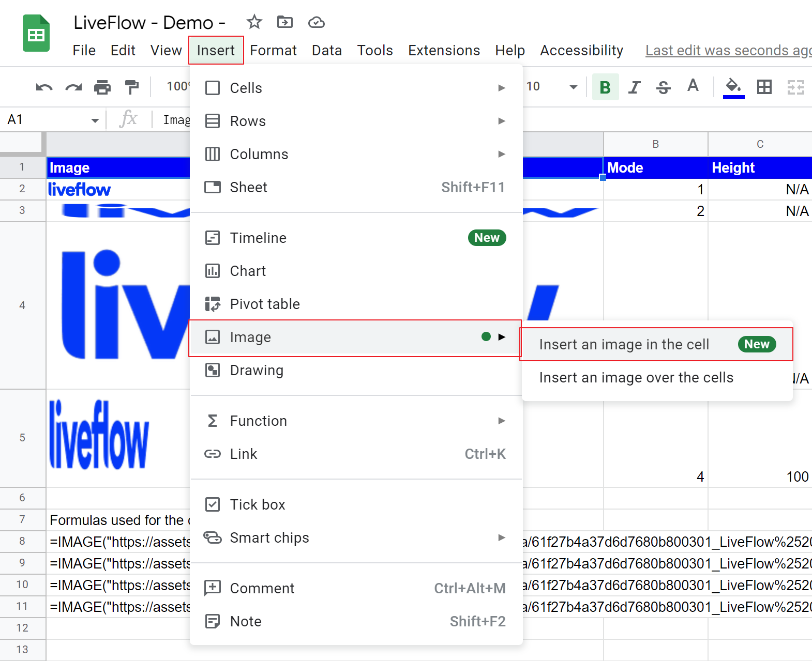Select the cell with value 100
This screenshot has height=661, width=812.
[760, 438]
